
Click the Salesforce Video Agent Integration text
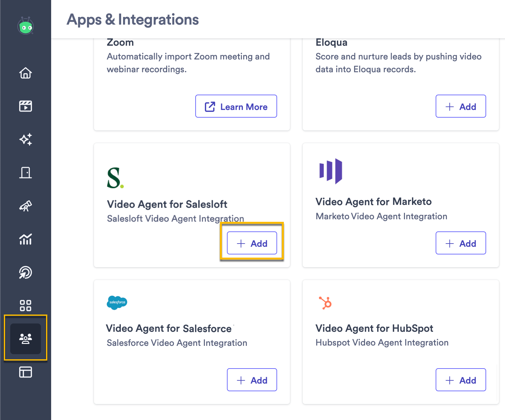click(177, 343)
